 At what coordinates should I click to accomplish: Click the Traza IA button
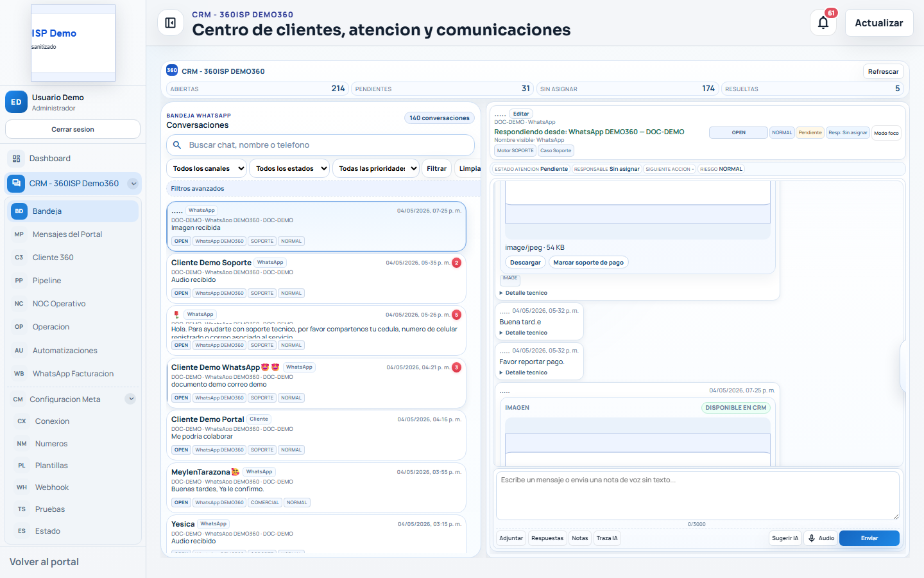607,538
